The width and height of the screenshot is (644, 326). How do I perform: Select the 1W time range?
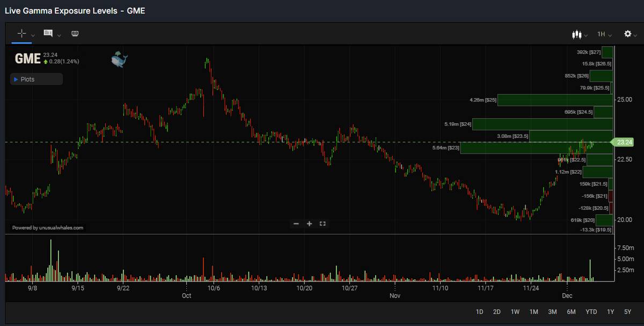[x=515, y=312]
